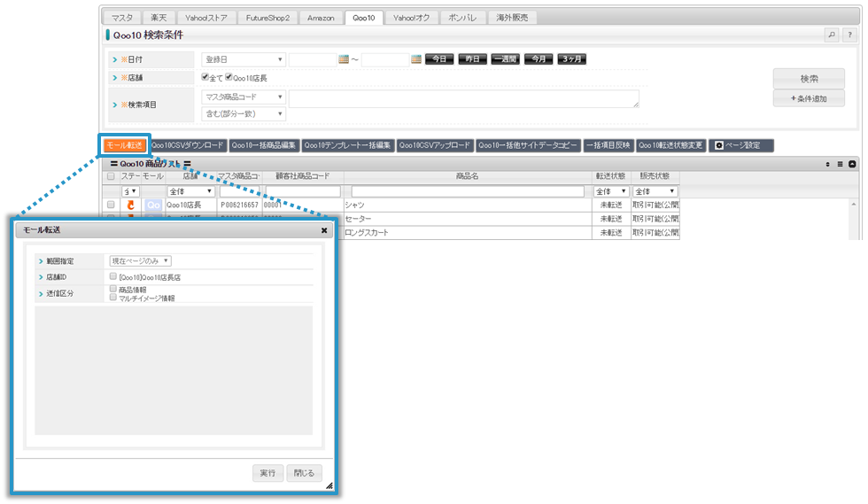Viewport: 868px width, 504px height.
Task: Check [Qoo10]Qoo10店長店 in the dialog
Action: click(113, 276)
